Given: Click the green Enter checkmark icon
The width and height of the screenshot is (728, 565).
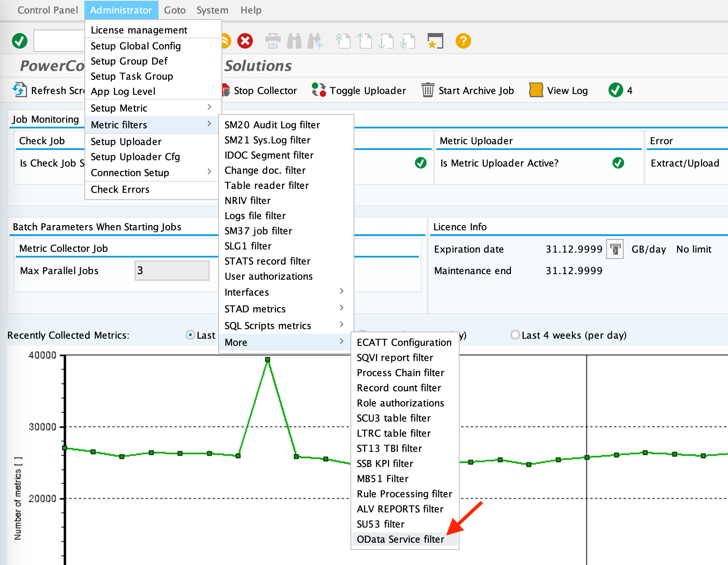Looking at the screenshot, I should tap(20, 41).
